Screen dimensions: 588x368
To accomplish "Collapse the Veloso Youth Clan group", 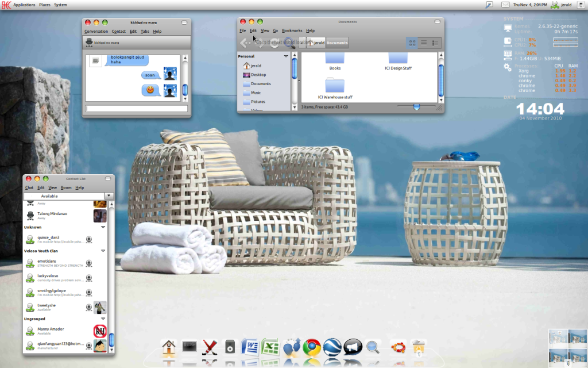I will (103, 251).
